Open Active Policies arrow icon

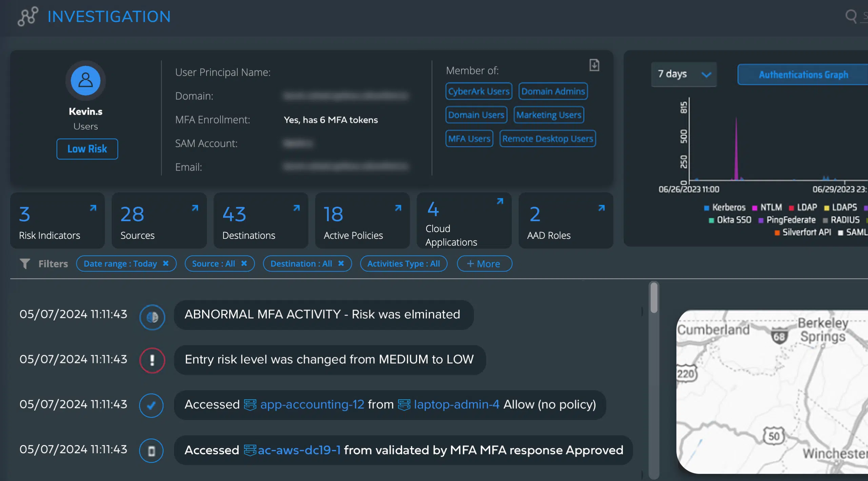398,208
